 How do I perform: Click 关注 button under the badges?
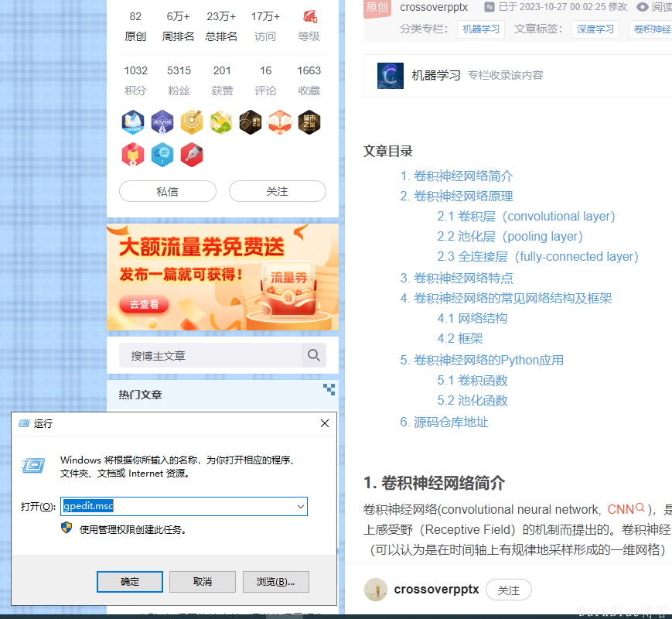click(x=278, y=191)
